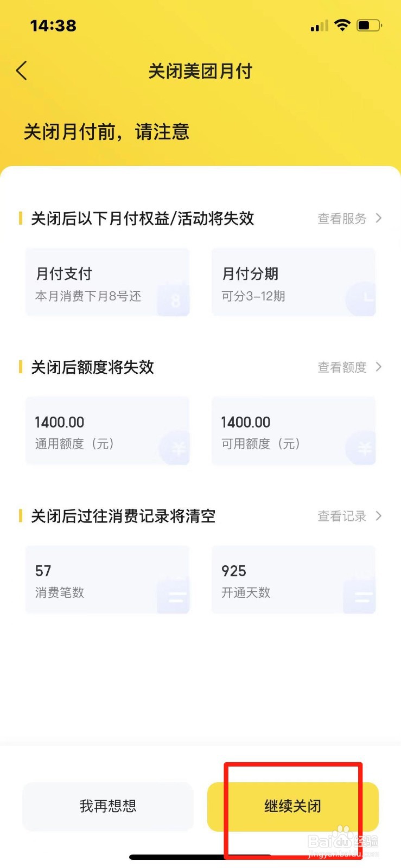This screenshot has width=401, height=868.
Task: Tap the back arrow icon
Action: click(22, 71)
